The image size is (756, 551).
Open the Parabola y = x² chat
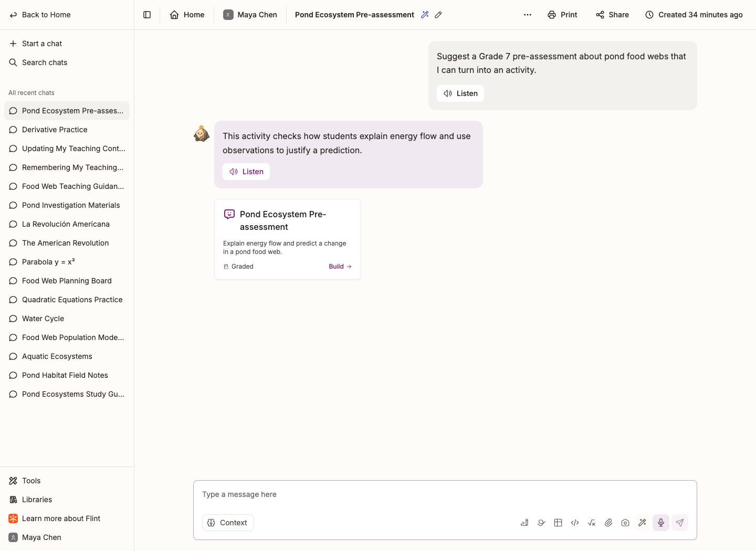(67, 262)
